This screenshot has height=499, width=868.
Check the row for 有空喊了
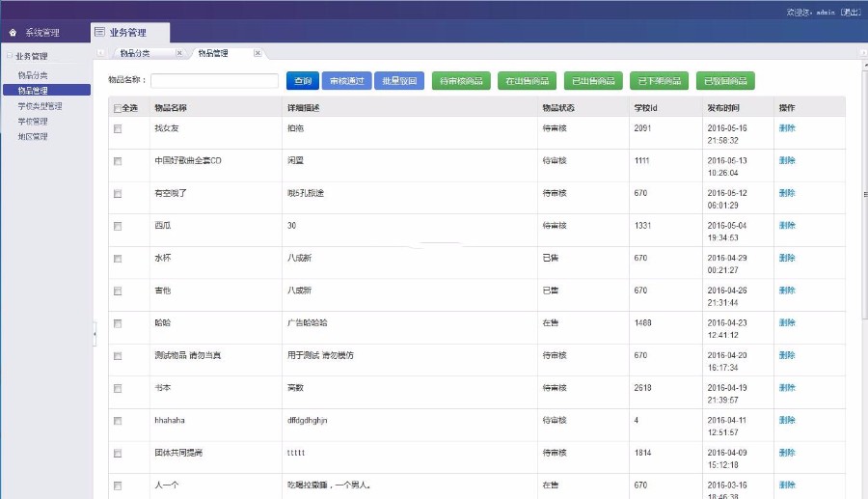click(118, 194)
